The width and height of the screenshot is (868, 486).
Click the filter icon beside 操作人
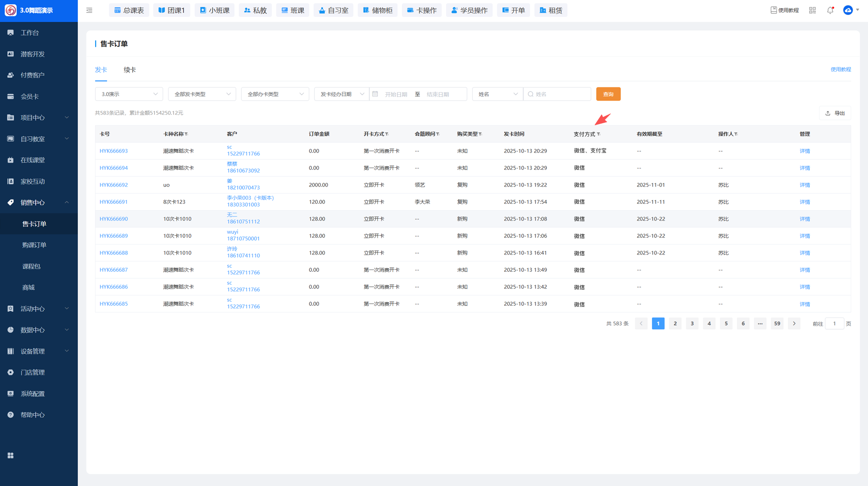tap(736, 134)
